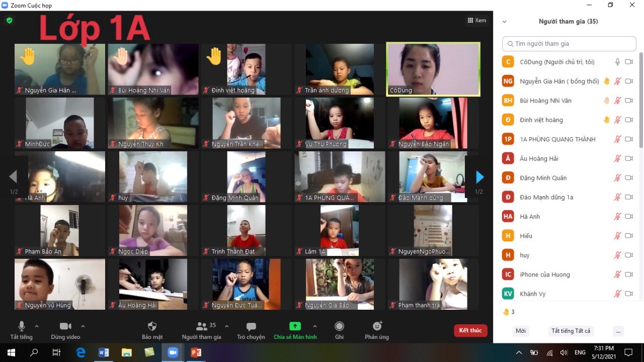Viewport: 644px width, 362px height.
Task: Click the green encryption shield icon
Action: pos(9,21)
